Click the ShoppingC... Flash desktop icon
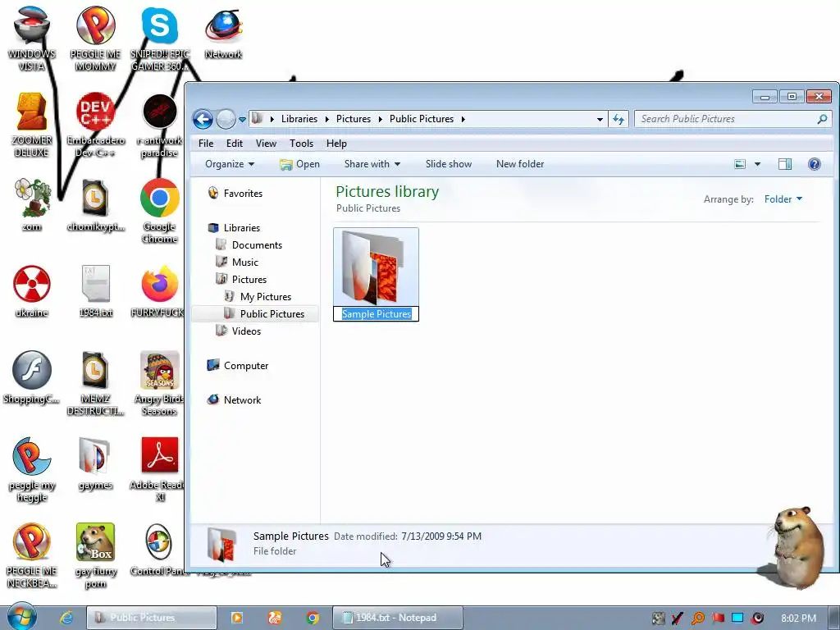 tap(32, 377)
